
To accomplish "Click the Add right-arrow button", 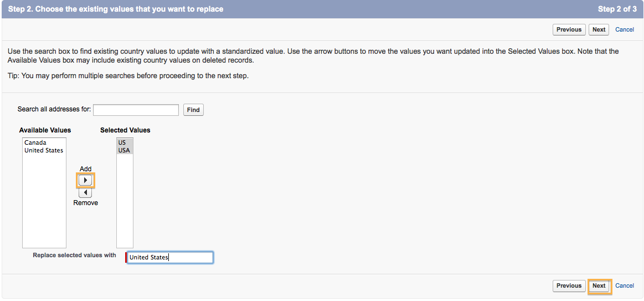I will (85, 180).
